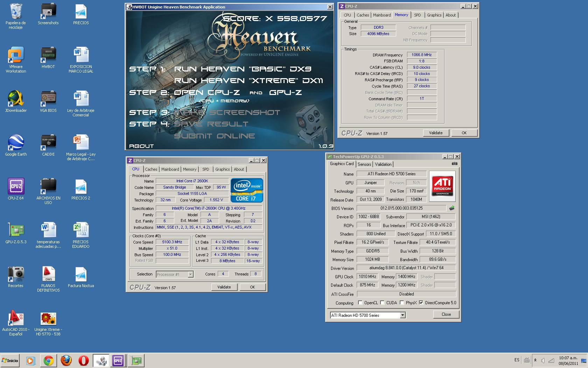Click the Core Speed 5100.3 MHz field

[172, 242]
